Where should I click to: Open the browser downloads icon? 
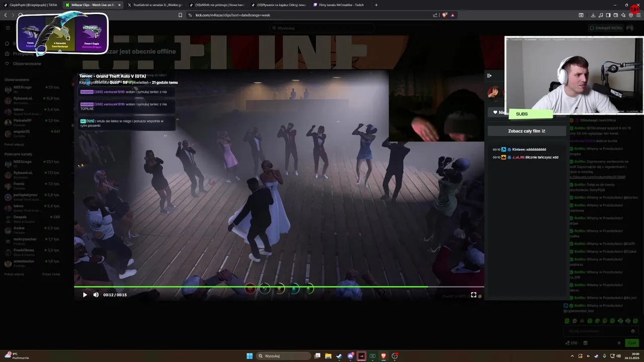point(593,15)
